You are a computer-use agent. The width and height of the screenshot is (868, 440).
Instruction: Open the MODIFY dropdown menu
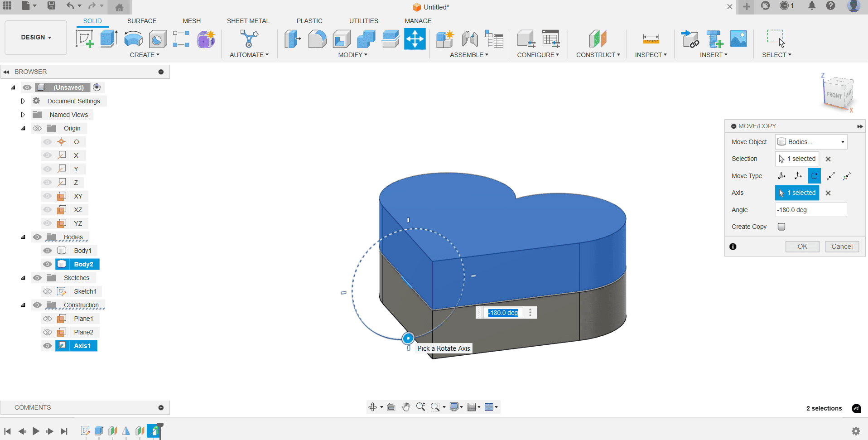pyautogui.click(x=352, y=55)
